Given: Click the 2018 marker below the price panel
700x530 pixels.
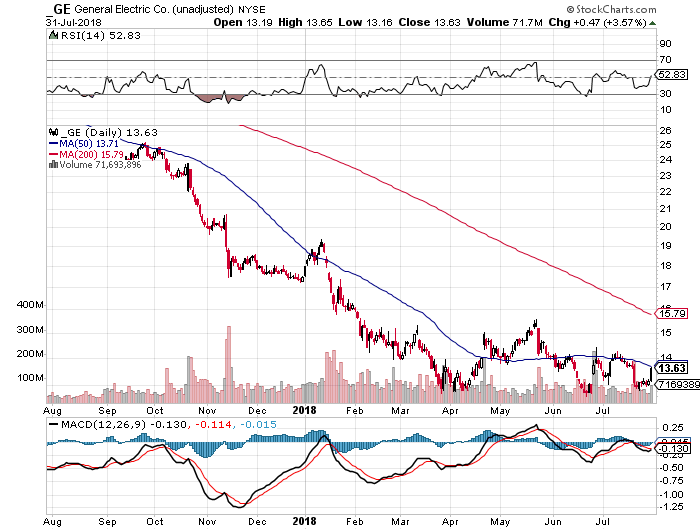Looking at the screenshot, I should [304, 410].
